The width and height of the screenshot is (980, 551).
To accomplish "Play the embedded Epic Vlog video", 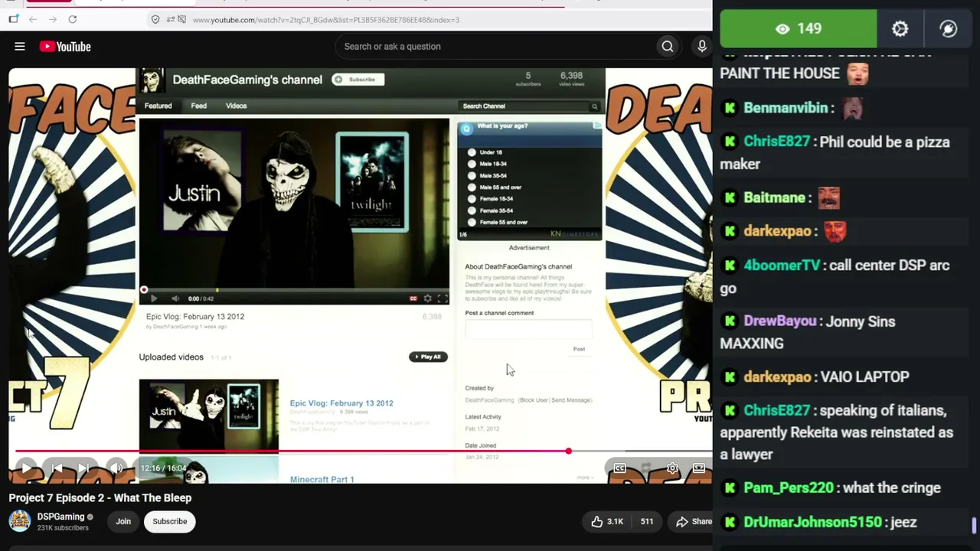I will 153,298.
